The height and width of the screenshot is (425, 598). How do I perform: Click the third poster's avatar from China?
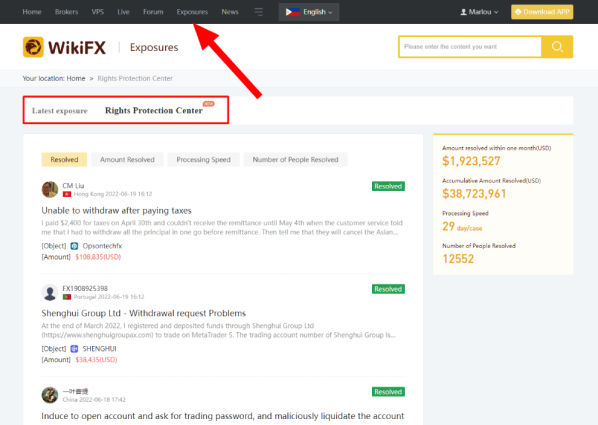pyautogui.click(x=50, y=395)
